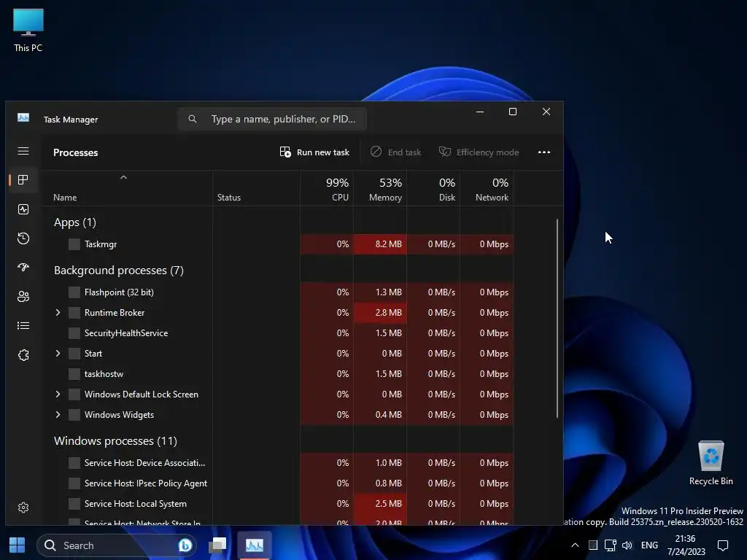Select the Start process name
This screenshot has width=747, height=560.
pos(93,354)
